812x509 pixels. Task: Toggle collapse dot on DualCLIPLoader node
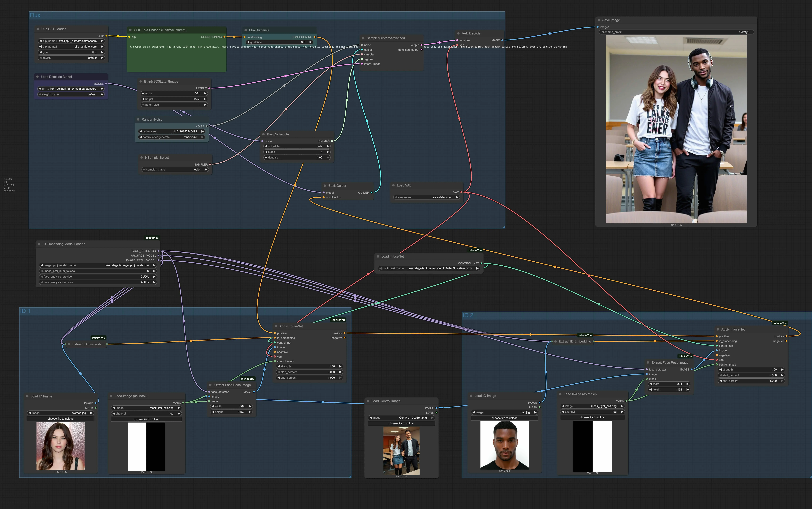(x=38, y=29)
